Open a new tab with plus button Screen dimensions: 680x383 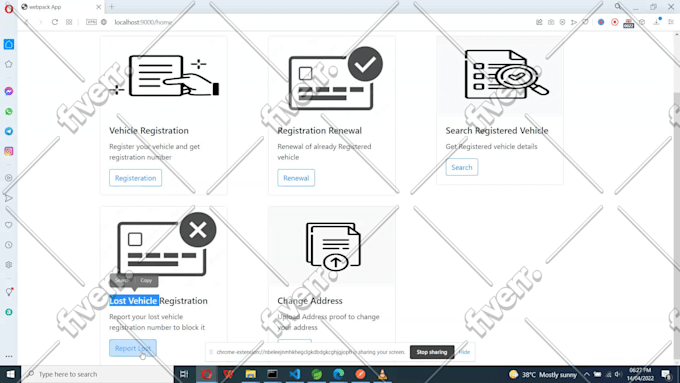pyautogui.click(x=112, y=7)
